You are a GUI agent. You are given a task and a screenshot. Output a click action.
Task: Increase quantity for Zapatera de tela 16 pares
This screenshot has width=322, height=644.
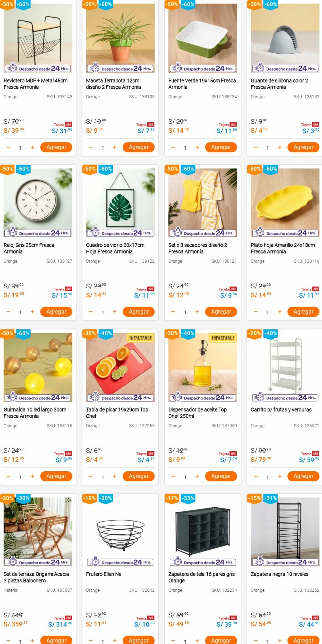[197, 641]
